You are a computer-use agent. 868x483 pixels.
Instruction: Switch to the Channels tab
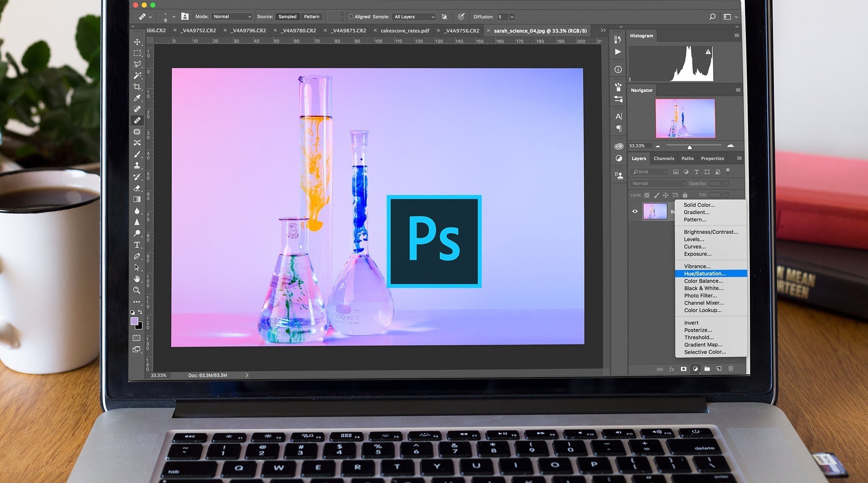click(x=664, y=159)
